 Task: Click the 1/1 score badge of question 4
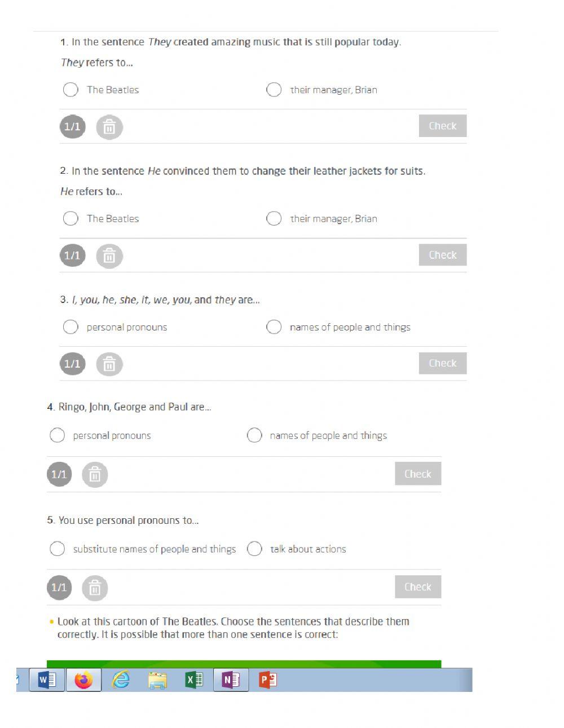[x=59, y=474]
